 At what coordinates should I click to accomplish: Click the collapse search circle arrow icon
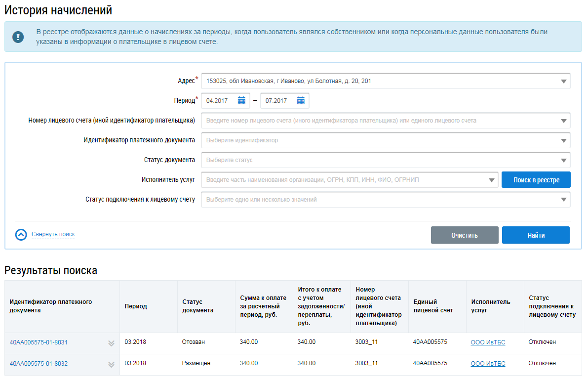point(21,235)
